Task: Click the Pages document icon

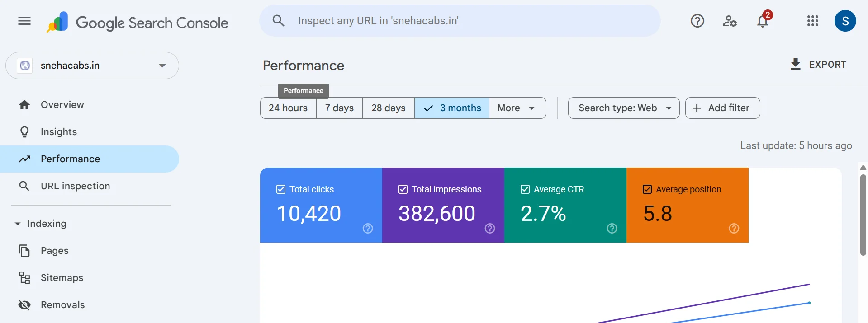Action: 24,251
